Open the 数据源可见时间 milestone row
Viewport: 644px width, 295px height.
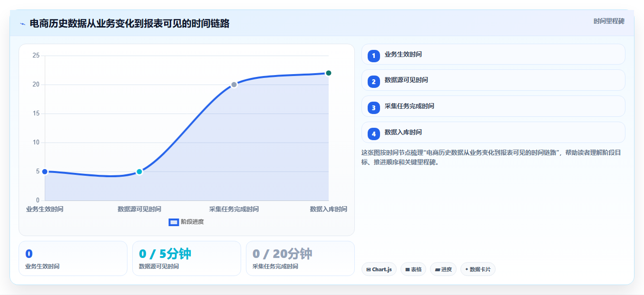pyautogui.click(x=493, y=80)
